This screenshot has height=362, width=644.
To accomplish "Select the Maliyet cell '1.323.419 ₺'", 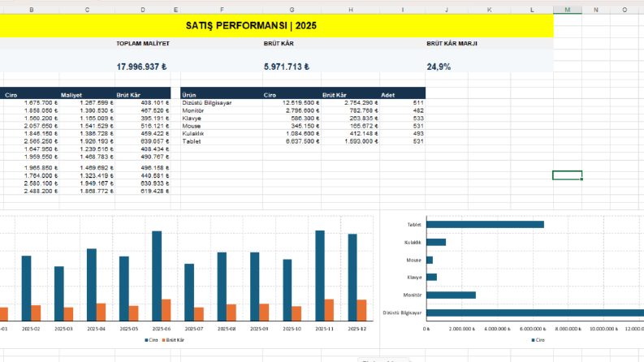I will (87, 175).
